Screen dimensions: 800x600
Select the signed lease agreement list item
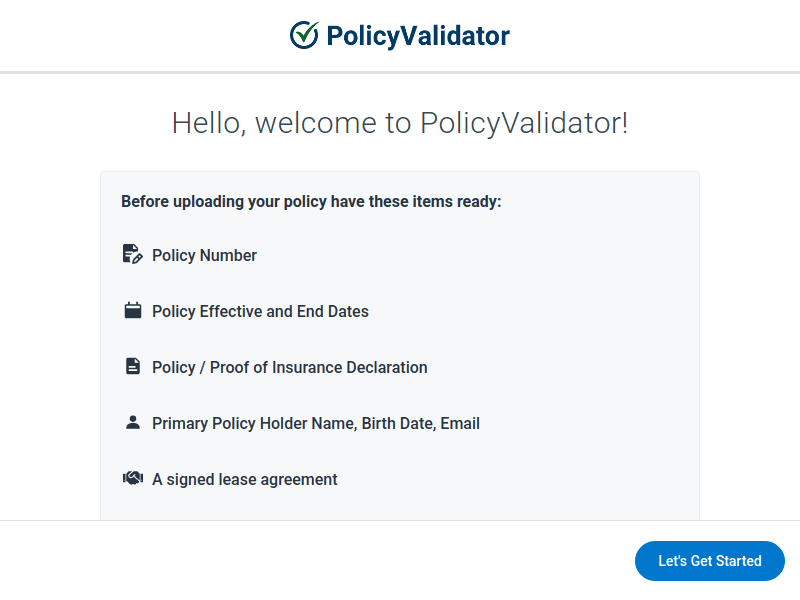coord(244,480)
